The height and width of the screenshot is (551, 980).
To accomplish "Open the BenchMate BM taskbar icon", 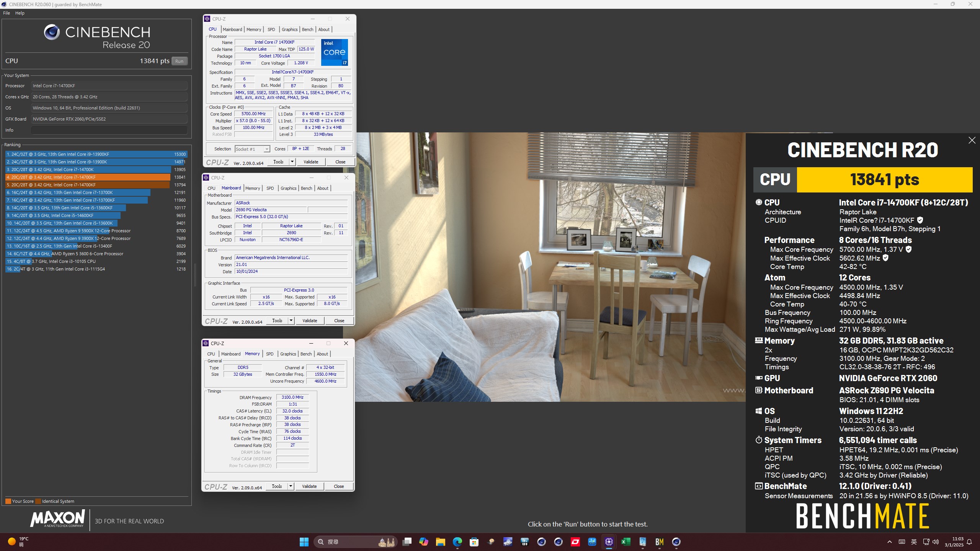I will [x=660, y=542].
